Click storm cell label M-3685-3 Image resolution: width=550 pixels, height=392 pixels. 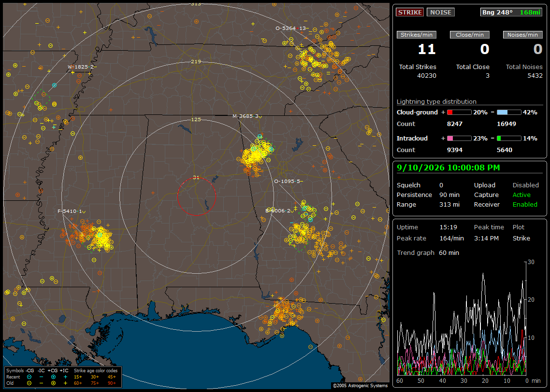tap(246, 116)
